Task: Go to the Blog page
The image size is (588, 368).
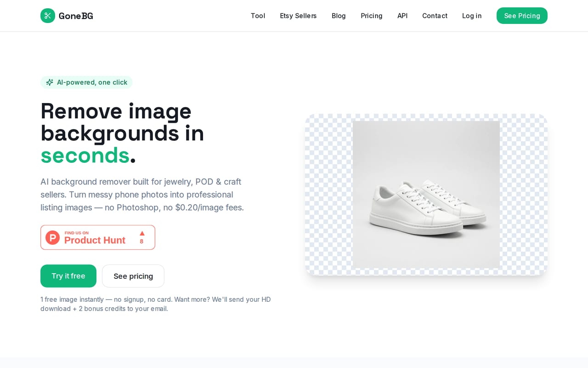Action: click(339, 16)
